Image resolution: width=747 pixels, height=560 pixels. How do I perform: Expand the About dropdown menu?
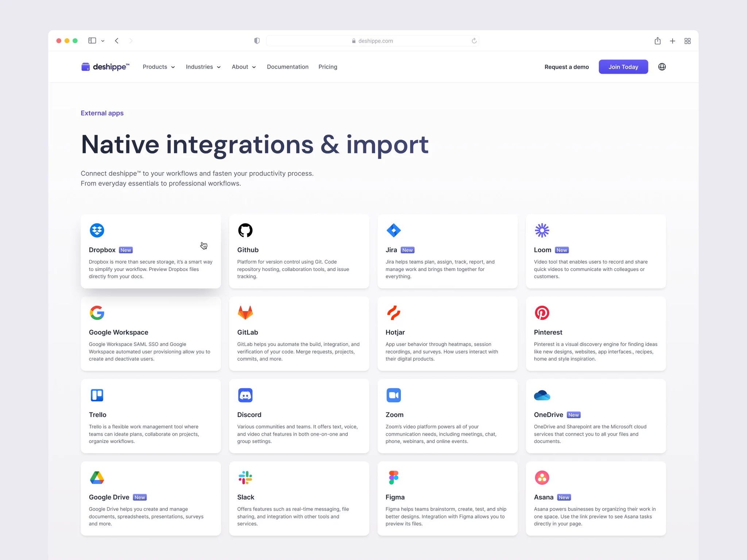click(244, 67)
